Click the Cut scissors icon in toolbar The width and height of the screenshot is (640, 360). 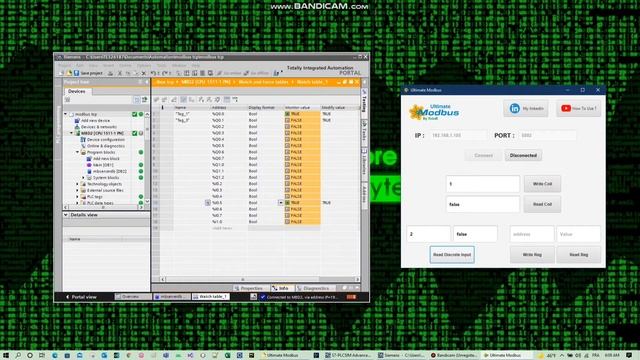pyautogui.click(x=120, y=73)
